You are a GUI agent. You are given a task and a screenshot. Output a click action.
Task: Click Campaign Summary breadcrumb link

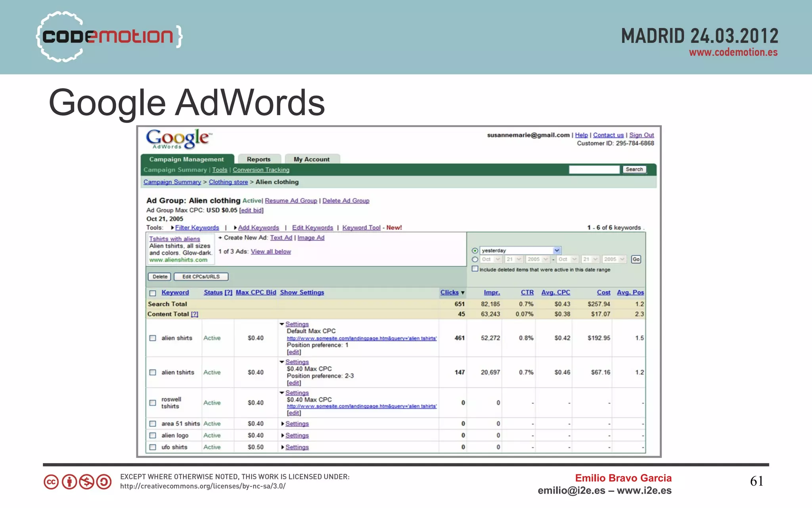click(172, 182)
